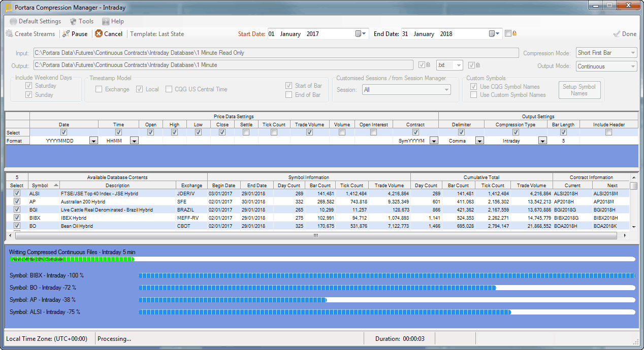Viewport: 644px width, 350px height.
Task: Open the YYYYMMDD date format dropdown
Action: pyautogui.click(x=93, y=141)
